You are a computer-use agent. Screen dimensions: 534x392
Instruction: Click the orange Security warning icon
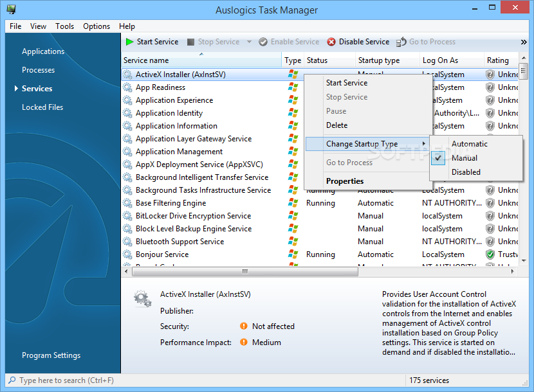tap(243, 326)
